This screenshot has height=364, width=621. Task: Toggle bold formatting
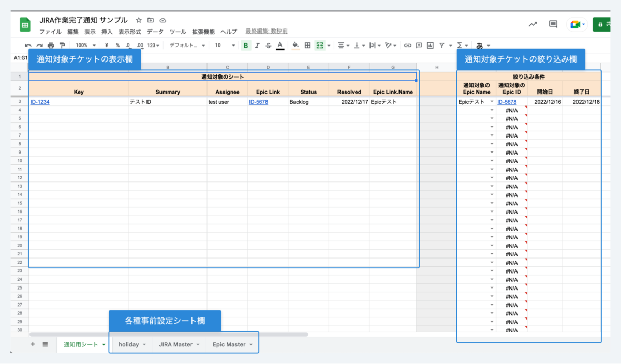[246, 45]
